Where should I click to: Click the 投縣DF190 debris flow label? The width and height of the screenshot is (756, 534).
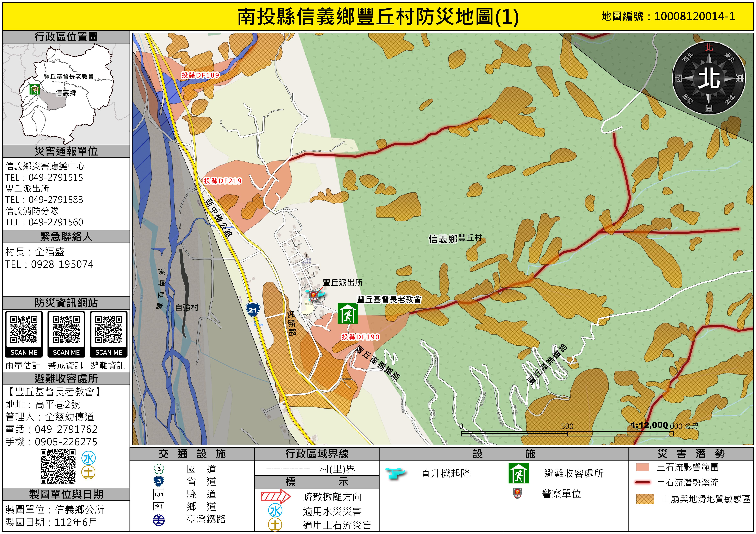361,337
